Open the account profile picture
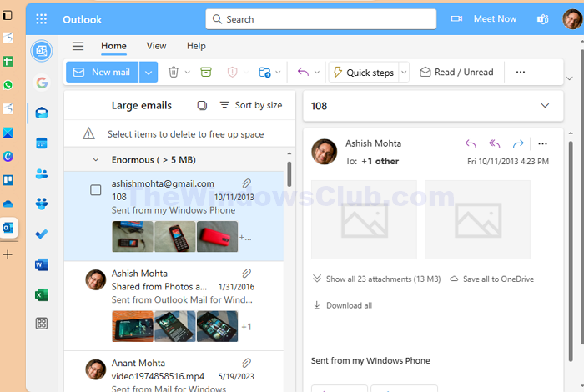The image size is (584, 392). pyautogui.click(x=572, y=19)
